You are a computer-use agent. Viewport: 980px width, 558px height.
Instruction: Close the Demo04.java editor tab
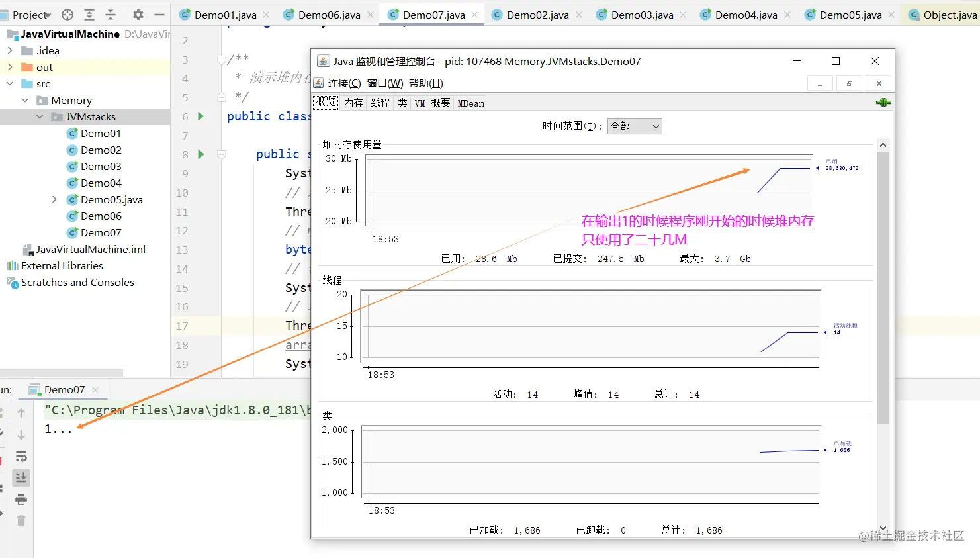click(x=787, y=15)
